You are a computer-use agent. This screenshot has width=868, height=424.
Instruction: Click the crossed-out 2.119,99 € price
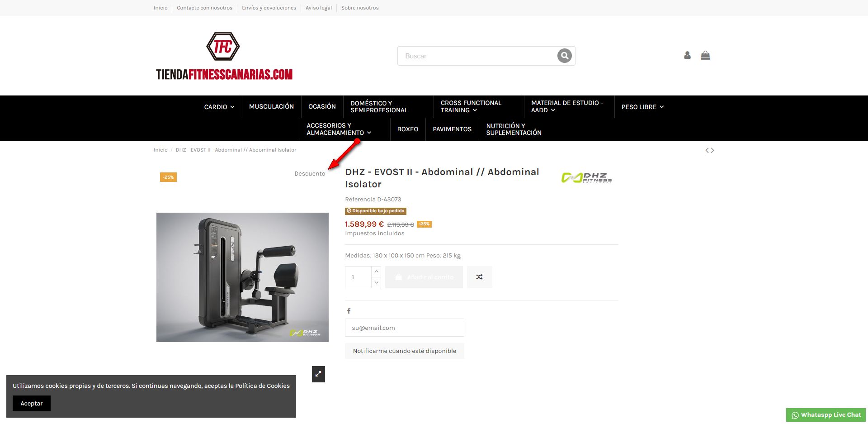click(x=401, y=224)
